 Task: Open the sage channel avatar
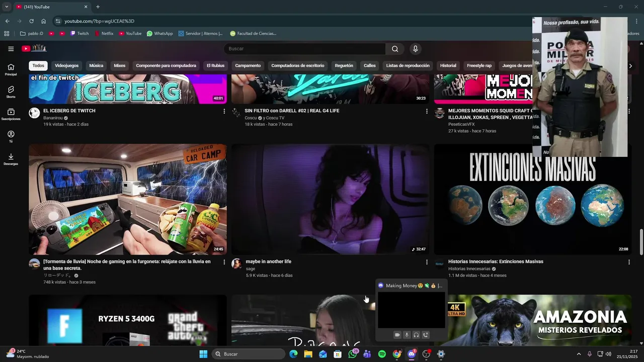point(236,263)
